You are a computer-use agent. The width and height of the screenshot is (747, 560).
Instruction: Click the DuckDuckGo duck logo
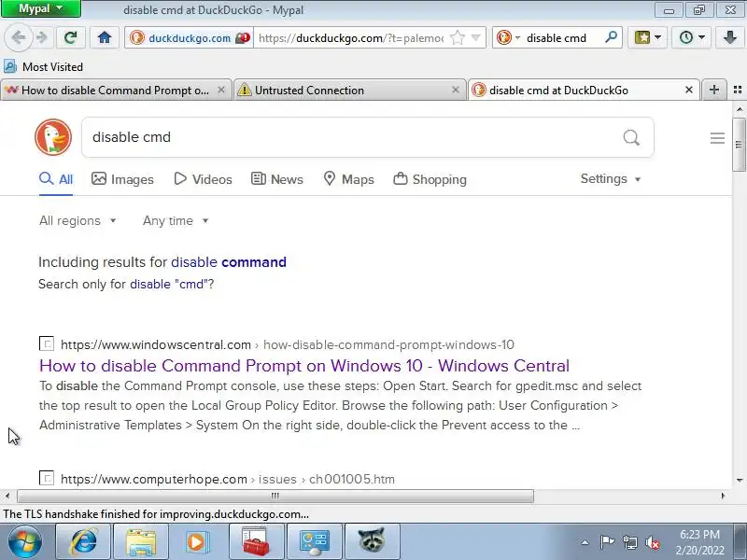[53, 137]
